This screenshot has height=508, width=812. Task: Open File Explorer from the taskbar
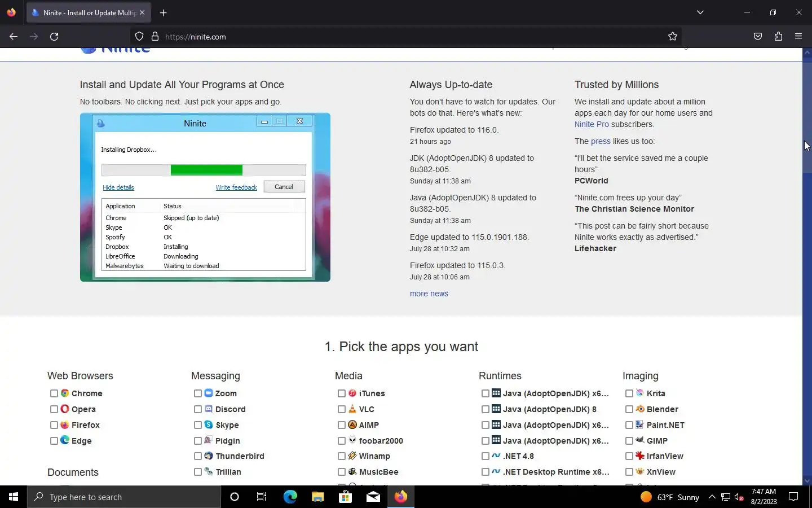pyautogui.click(x=317, y=497)
